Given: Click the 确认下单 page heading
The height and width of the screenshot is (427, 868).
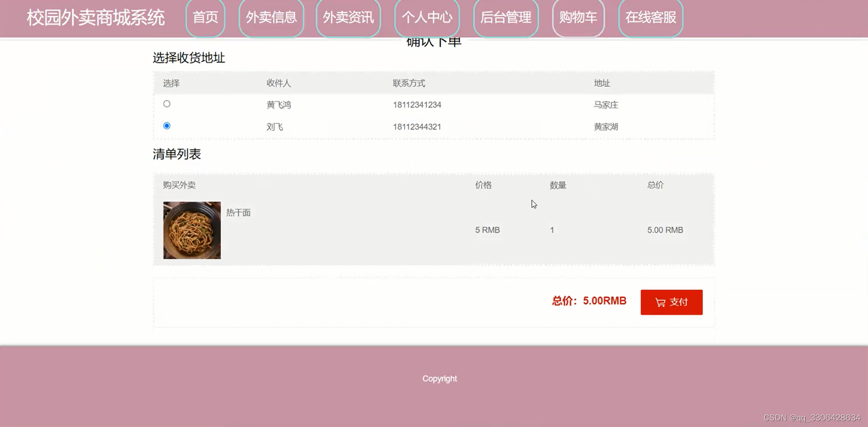Looking at the screenshot, I should [x=434, y=41].
